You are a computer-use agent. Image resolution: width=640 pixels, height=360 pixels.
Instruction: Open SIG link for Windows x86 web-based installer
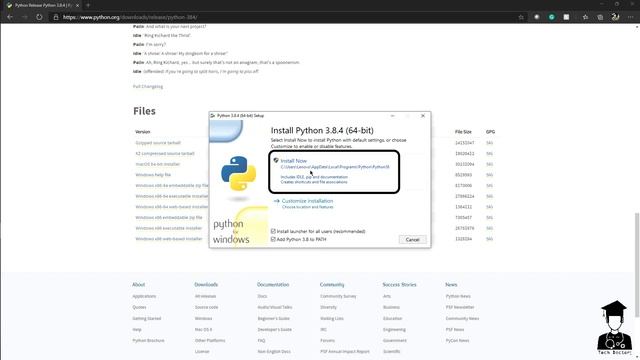(x=489, y=239)
